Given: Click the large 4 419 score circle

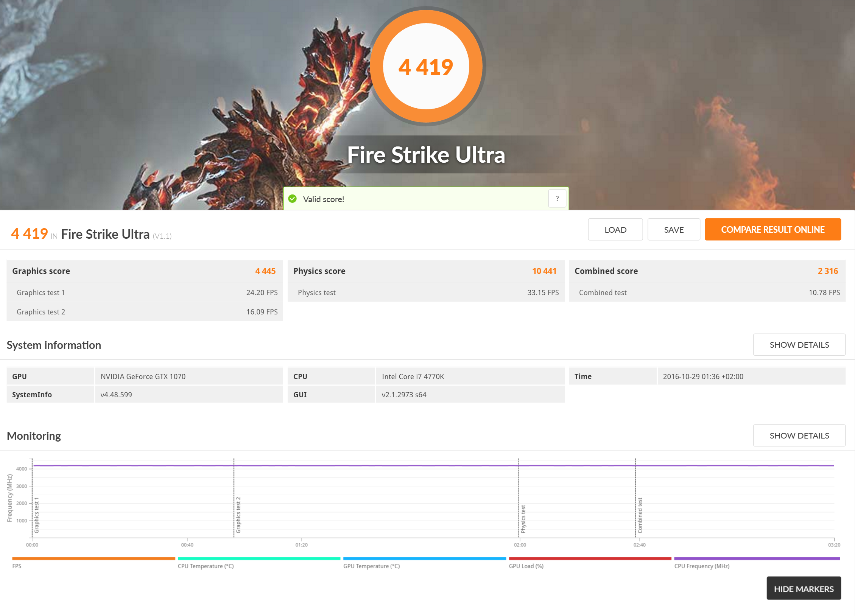Looking at the screenshot, I should [x=426, y=67].
